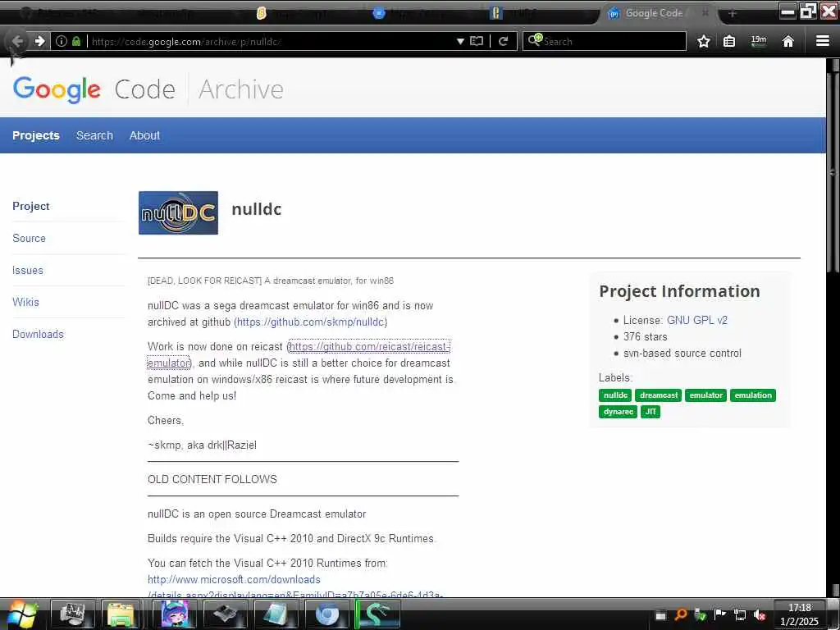Viewport: 840px width, 630px height.
Task: Open the hamburger browser menu
Action: point(822,41)
